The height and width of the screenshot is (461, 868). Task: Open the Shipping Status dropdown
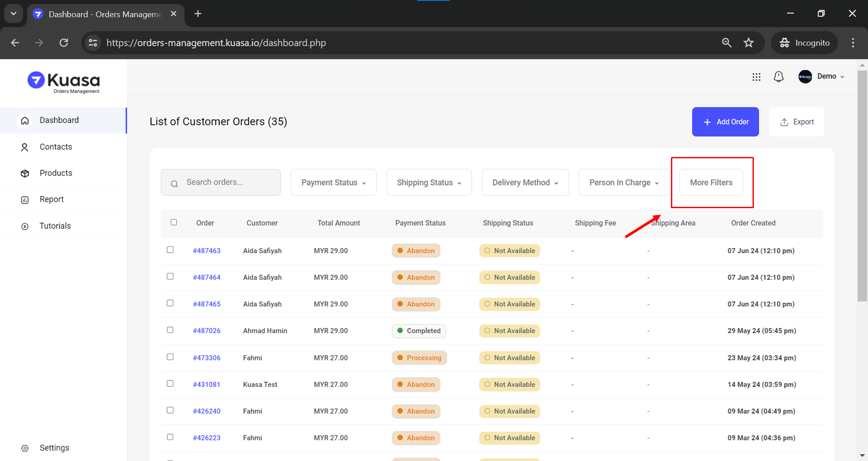429,183
